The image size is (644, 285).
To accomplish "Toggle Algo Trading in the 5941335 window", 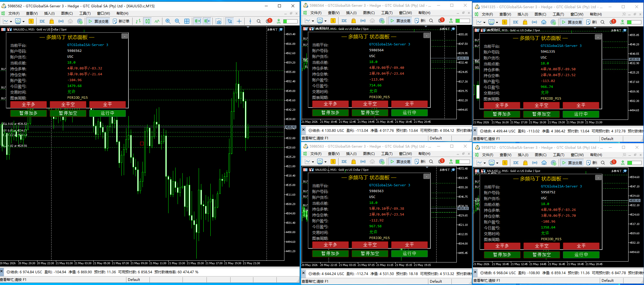I will [572, 22].
